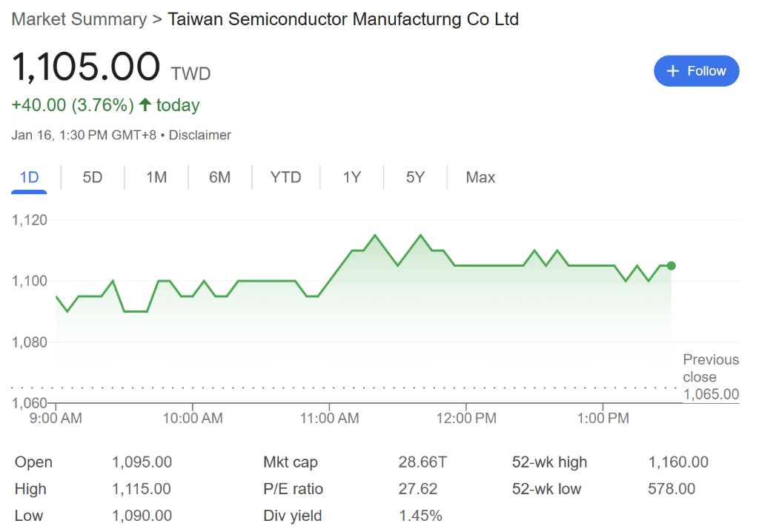This screenshot has height=532, width=759.
Task: Click the Div yield value 1.45%
Action: (420, 516)
